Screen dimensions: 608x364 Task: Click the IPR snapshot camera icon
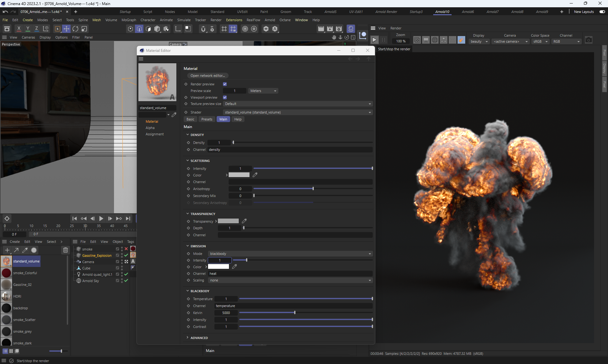pyautogui.click(x=588, y=40)
